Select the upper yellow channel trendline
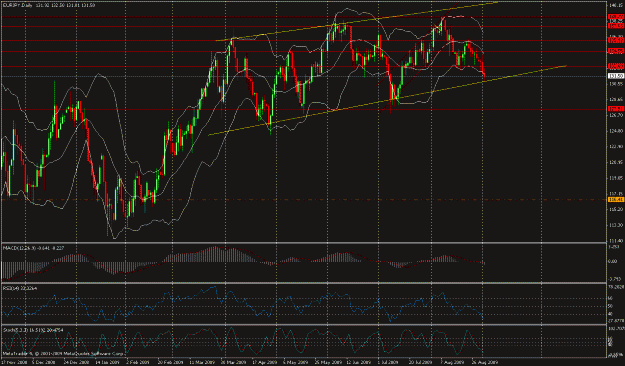Screen dimensions: 625x366 coord(357,22)
